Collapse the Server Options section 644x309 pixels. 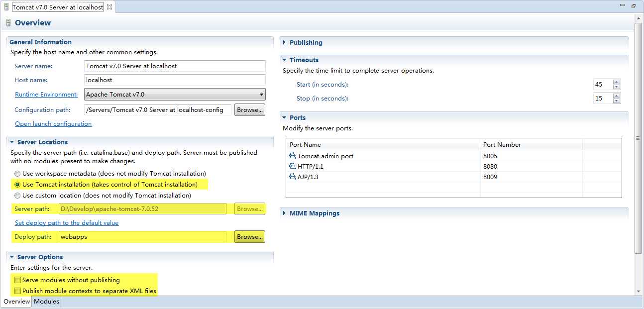coord(12,257)
